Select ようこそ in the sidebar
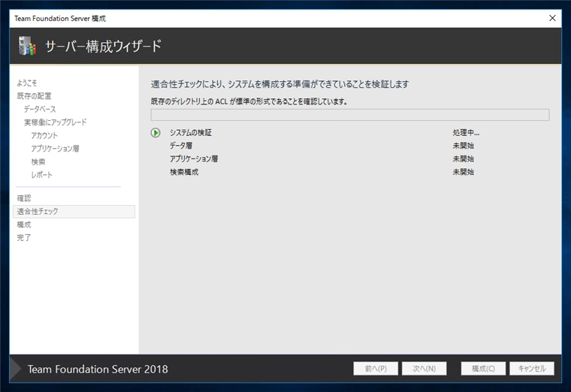571x392 pixels. coord(27,83)
